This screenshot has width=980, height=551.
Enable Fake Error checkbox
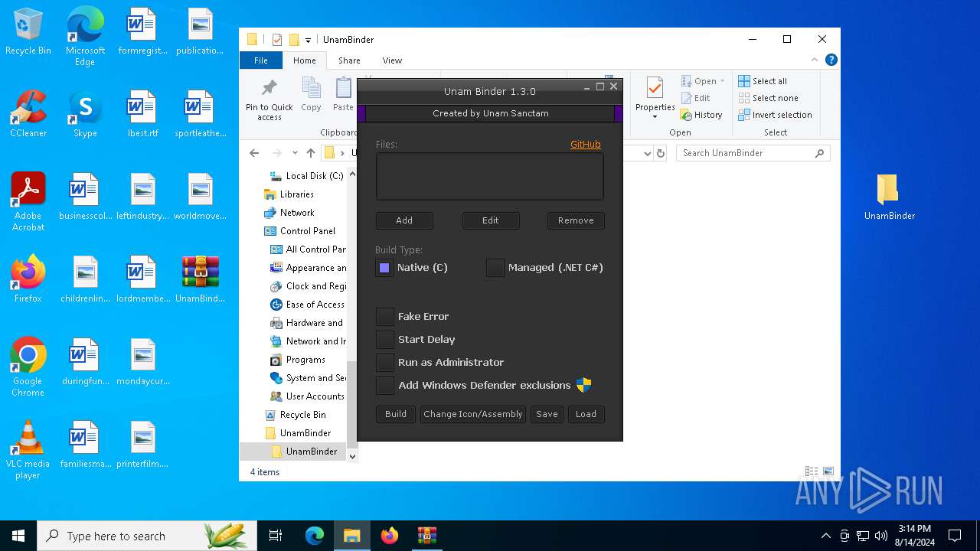[385, 316]
